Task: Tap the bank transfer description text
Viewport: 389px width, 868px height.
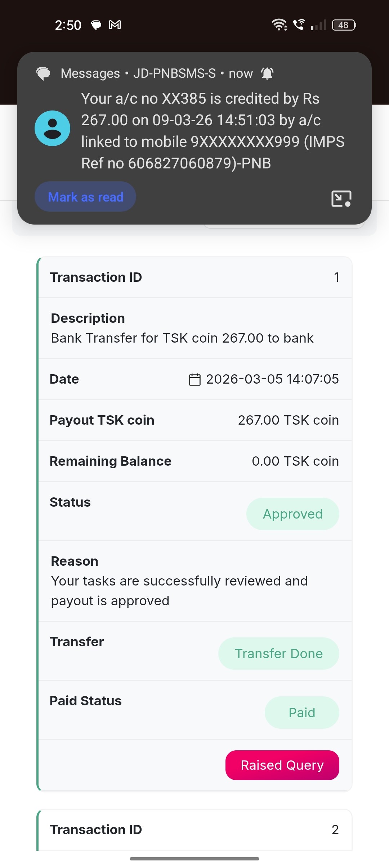Action: pyautogui.click(x=182, y=338)
